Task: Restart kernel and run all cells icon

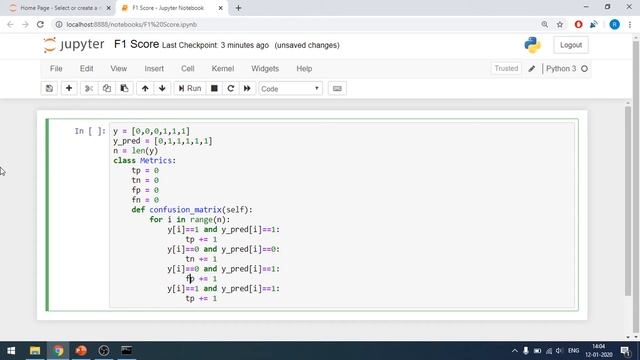Action: point(247,89)
